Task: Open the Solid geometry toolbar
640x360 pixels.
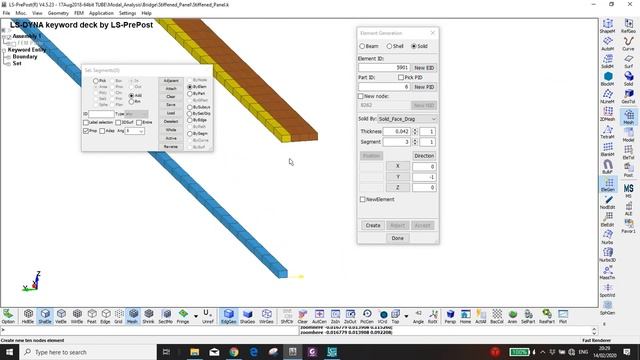Action: pos(629,79)
